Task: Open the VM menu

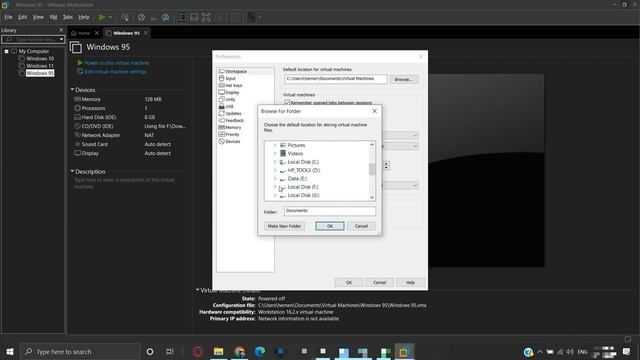Action: (x=53, y=17)
